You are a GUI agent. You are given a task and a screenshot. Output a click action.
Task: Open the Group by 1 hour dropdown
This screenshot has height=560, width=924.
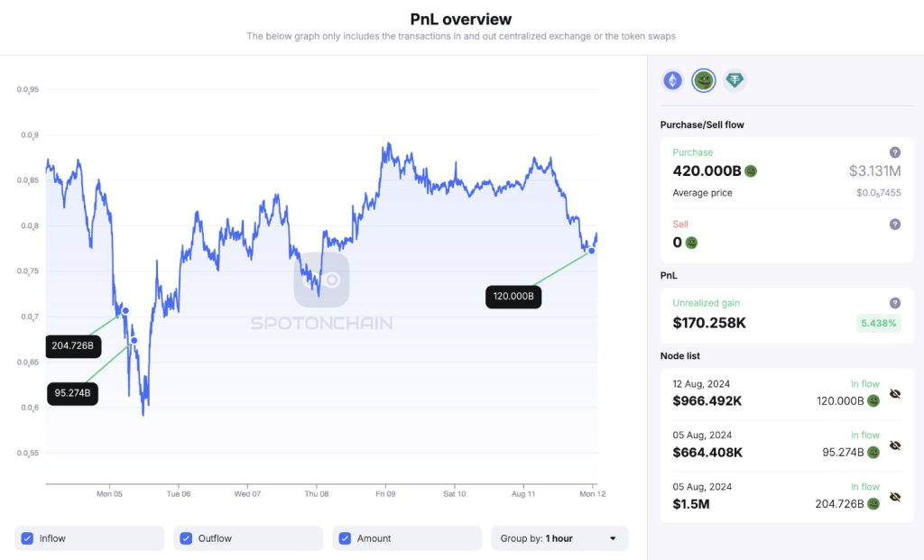pyautogui.click(x=559, y=538)
